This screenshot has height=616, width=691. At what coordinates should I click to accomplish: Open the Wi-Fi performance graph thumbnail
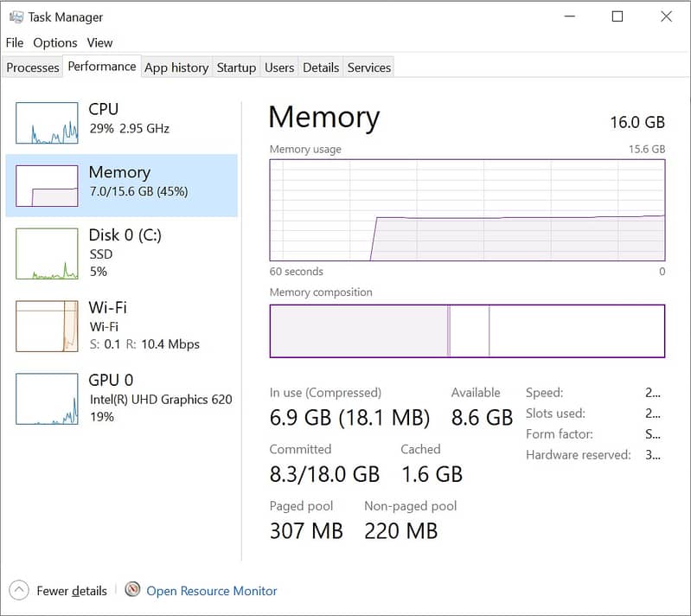[x=47, y=326]
